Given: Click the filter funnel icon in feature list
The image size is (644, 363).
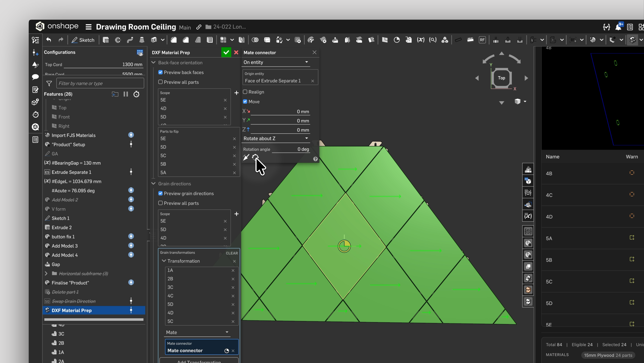Looking at the screenshot, I should click(49, 83).
